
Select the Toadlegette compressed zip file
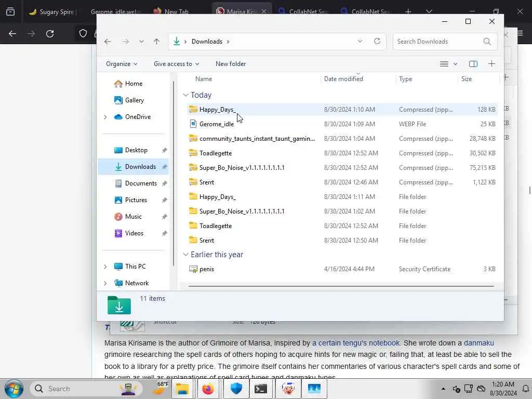click(x=342, y=153)
